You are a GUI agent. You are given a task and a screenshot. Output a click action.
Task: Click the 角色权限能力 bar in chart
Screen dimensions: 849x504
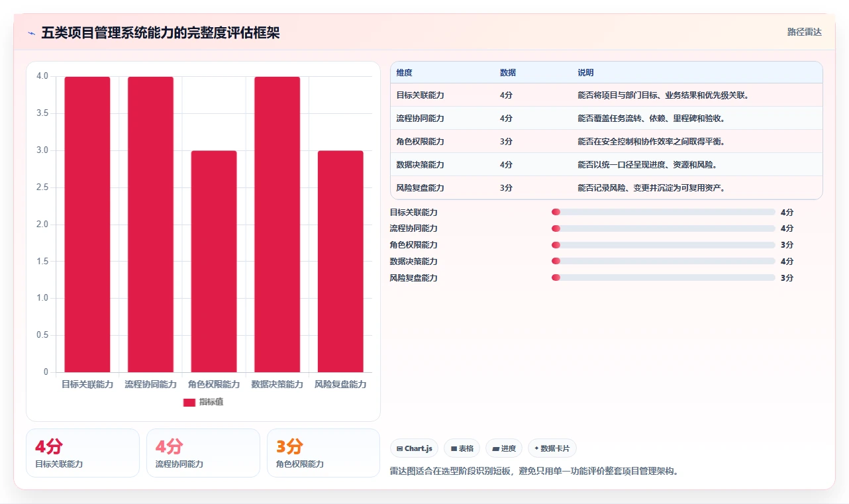(214, 262)
